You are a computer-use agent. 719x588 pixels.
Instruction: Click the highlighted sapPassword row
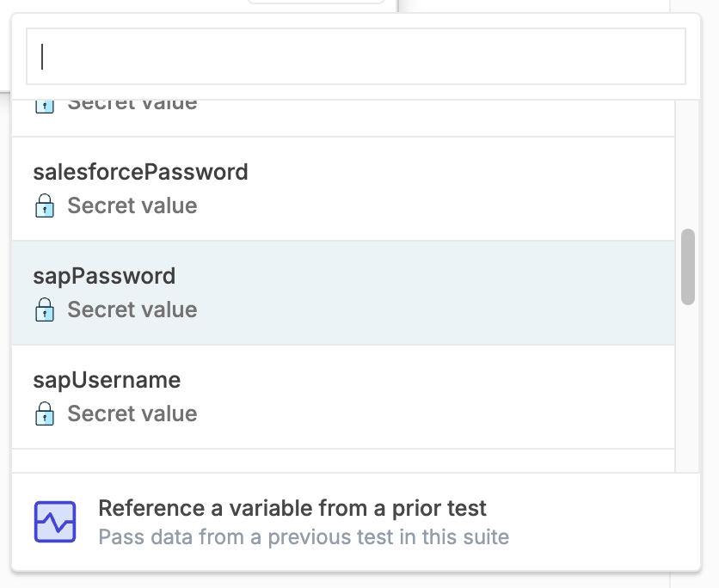344,292
